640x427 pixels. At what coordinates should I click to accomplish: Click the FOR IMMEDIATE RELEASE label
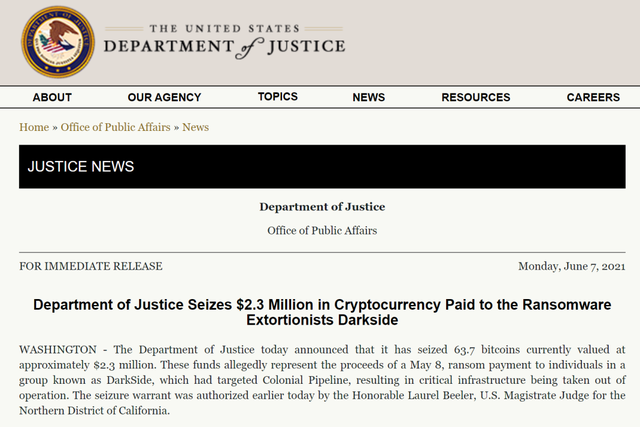click(x=91, y=266)
